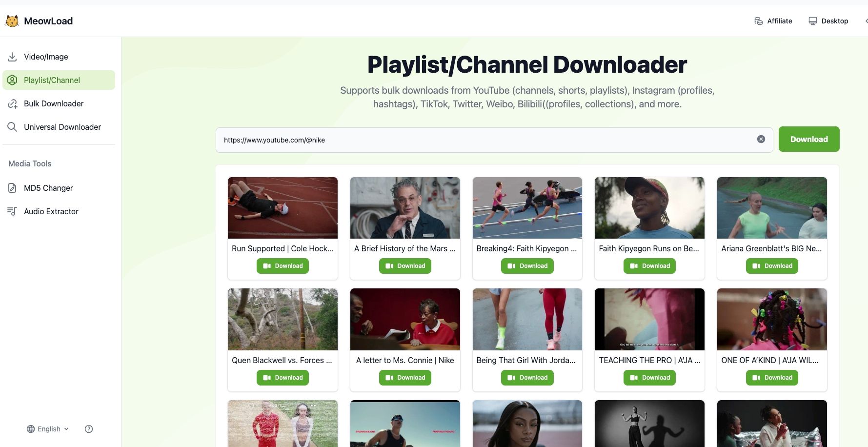
Task: Go to Bulk Downloader
Action: pos(59,103)
